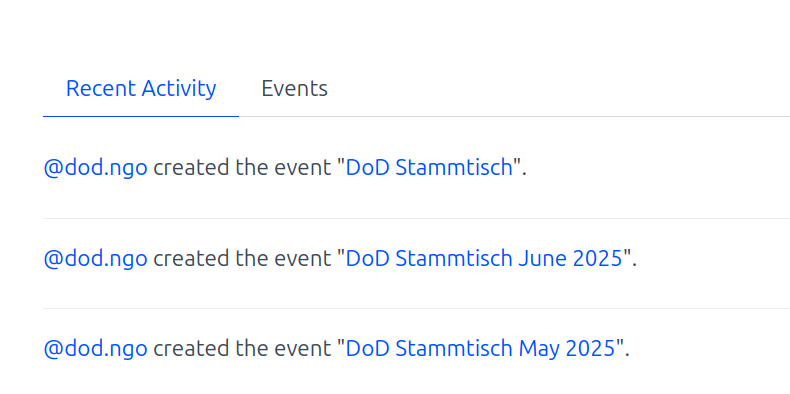Click @dod.ngo author beside "DoD Stammtisch May 2025"
Viewport: 790px width, 394px height.
(96, 349)
